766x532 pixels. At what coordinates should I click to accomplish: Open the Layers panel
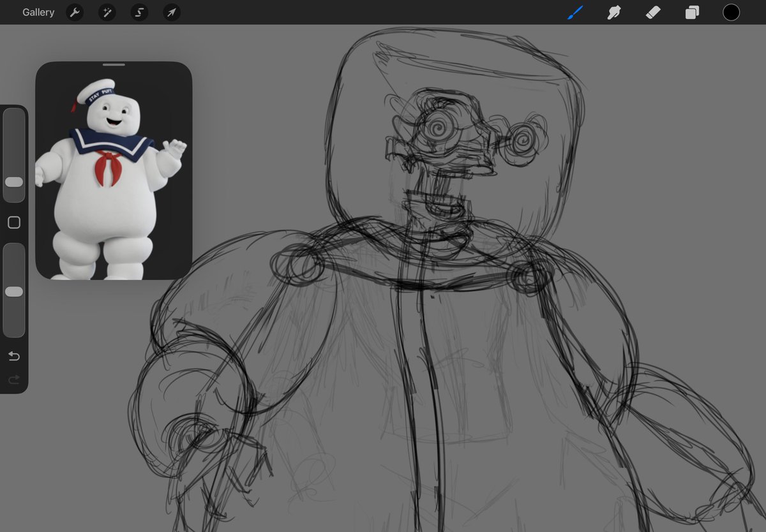[692, 12]
